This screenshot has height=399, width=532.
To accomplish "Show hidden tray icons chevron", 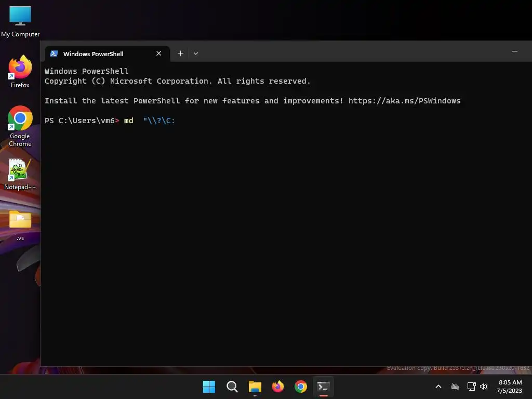I will click(438, 387).
